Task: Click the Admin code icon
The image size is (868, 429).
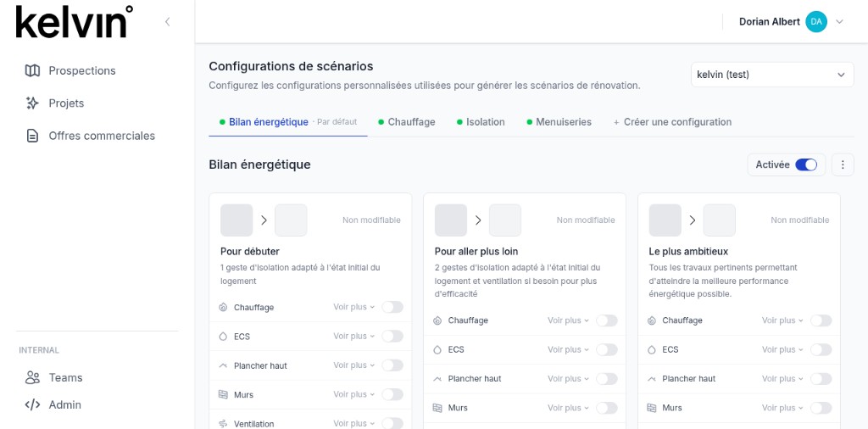Action: pyautogui.click(x=33, y=404)
